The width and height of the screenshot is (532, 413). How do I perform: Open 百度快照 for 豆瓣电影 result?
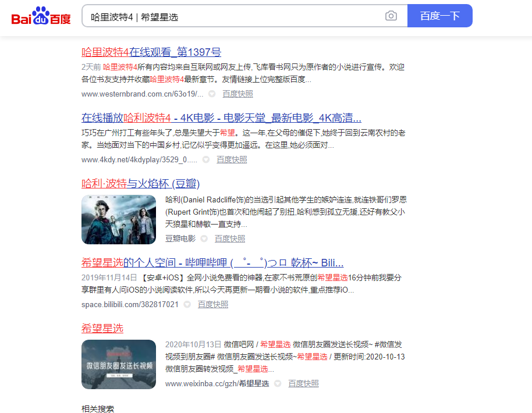[x=230, y=238]
